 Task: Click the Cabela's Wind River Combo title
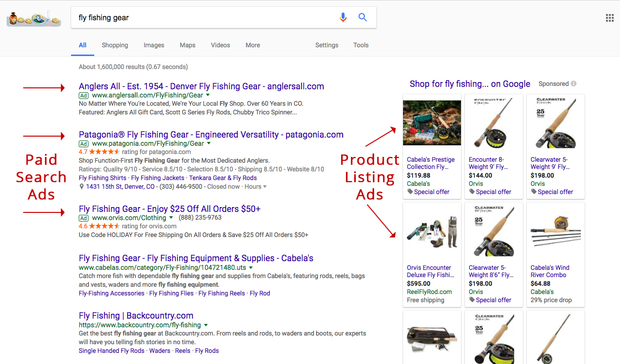tap(550, 271)
